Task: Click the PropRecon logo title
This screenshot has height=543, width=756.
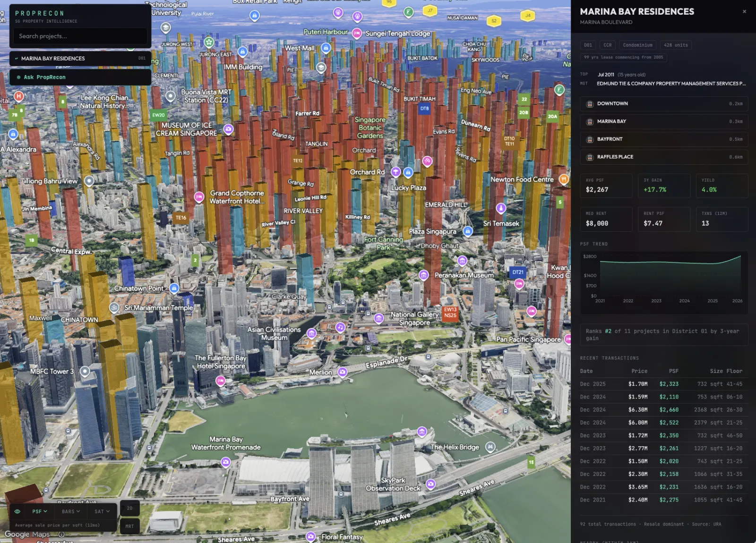Action: click(x=39, y=13)
